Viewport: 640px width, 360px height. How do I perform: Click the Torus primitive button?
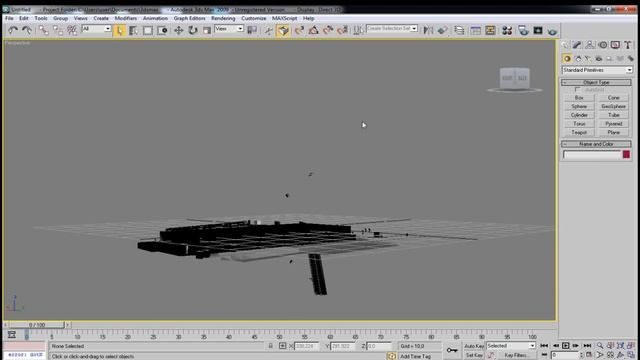(x=579, y=124)
